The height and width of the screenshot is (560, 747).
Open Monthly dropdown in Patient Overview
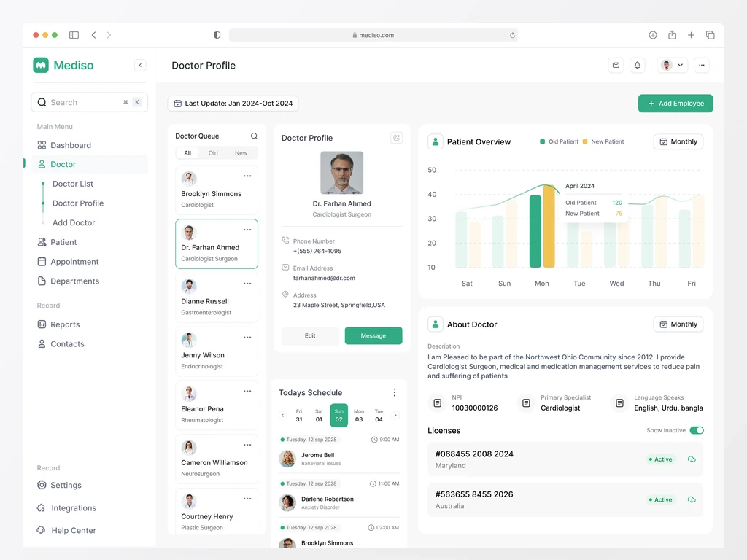(x=678, y=142)
